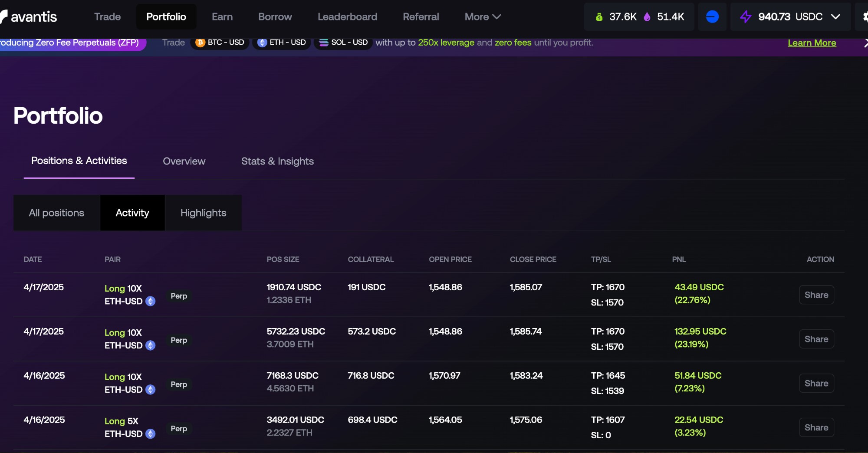
Task: Click Perp tag in 698.4 USDC collateral row
Action: click(x=179, y=429)
